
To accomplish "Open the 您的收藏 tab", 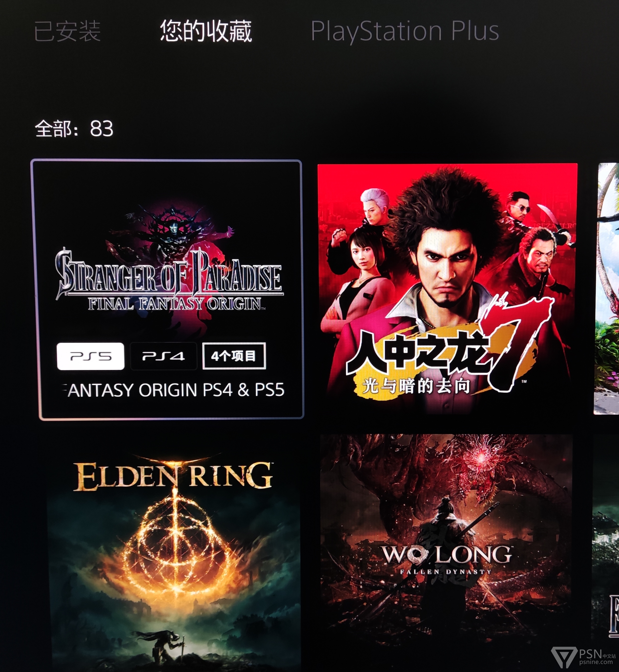I will tap(206, 31).
